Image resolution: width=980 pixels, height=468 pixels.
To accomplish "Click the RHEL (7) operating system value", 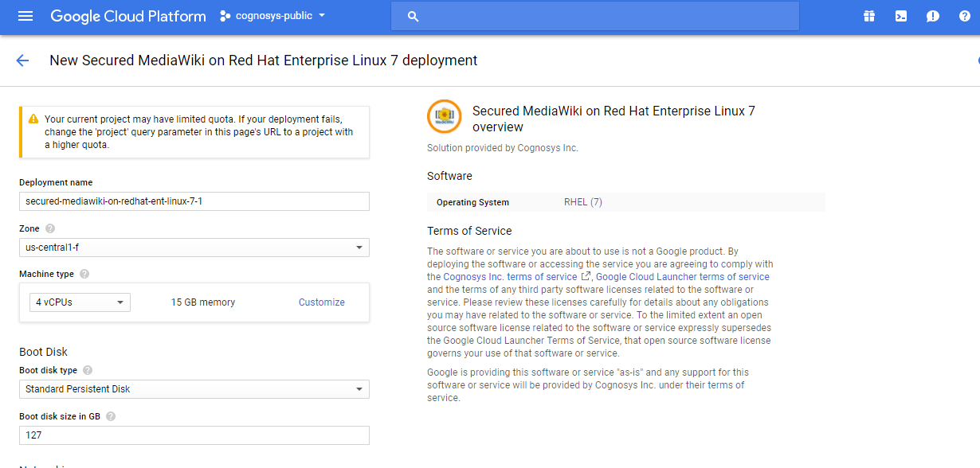I will (x=583, y=202).
